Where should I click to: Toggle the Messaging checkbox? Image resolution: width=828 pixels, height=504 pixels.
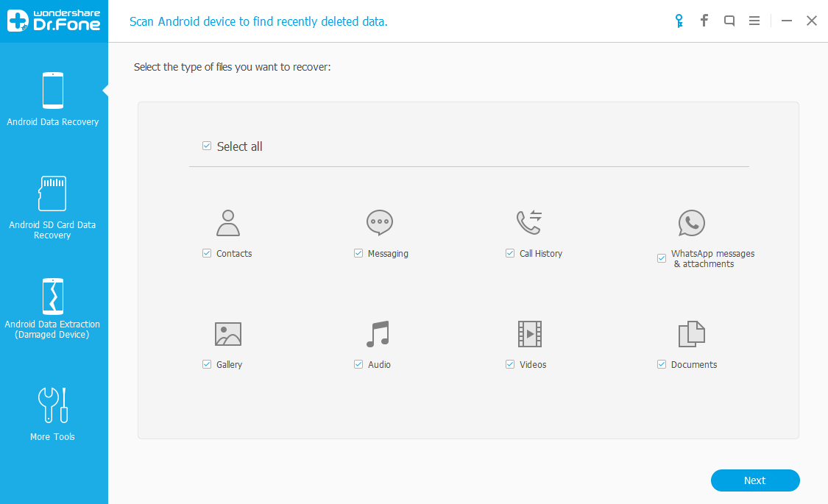click(x=358, y=253)
